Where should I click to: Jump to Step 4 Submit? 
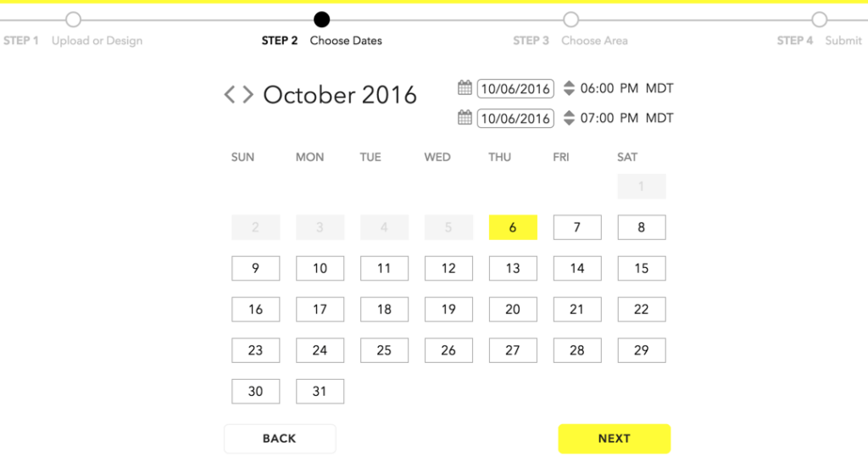click(x=819, y=20)
